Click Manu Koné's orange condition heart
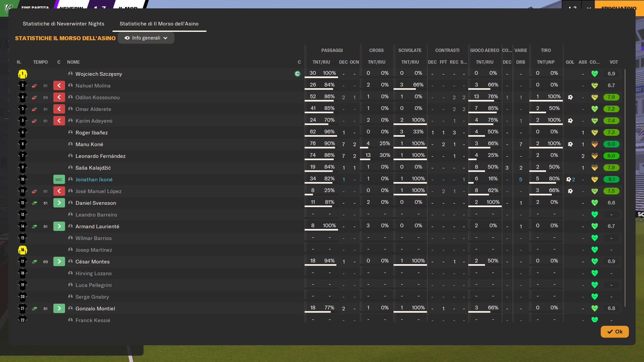The width and height of the screenshot is (644, 362). [594, 144]
